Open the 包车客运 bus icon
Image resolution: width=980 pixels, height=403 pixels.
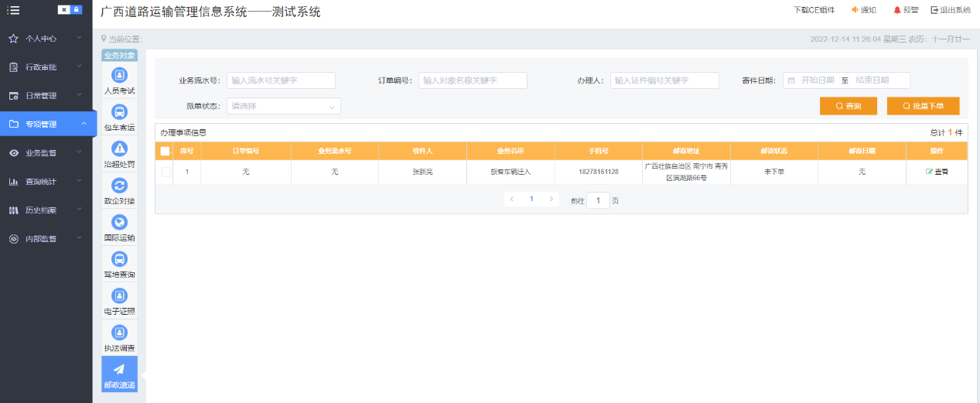point(119,112)
